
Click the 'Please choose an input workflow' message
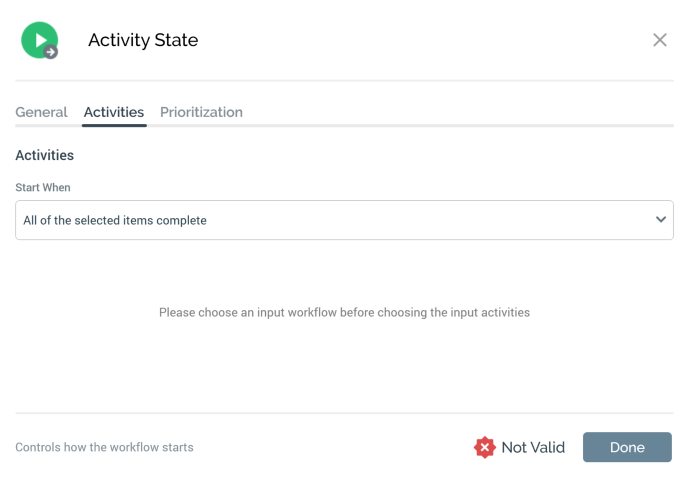click(344, 312)
